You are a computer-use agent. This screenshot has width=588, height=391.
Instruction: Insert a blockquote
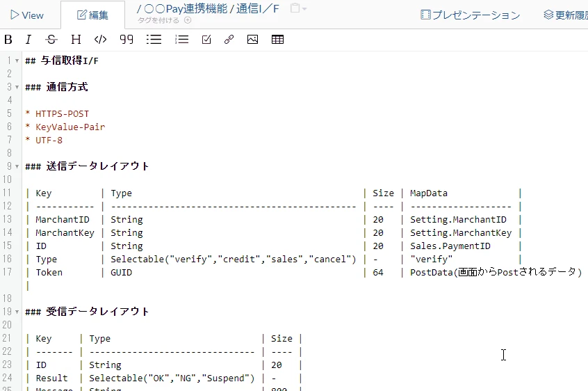coord(126,40)
